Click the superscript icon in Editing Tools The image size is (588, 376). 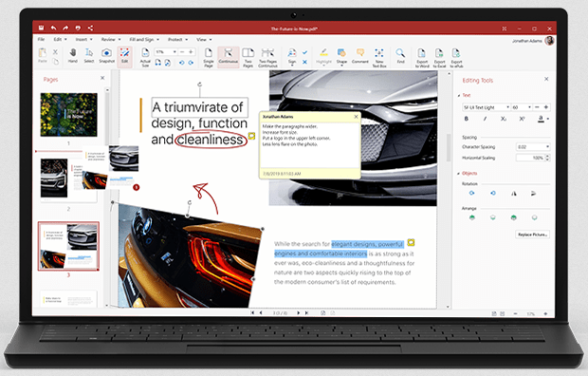pos(522,119)
